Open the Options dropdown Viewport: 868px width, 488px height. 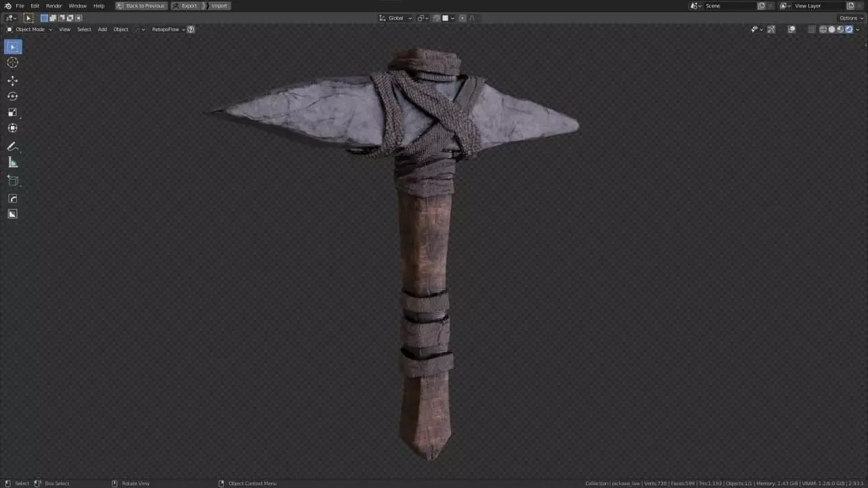click(x=852, y=18)
